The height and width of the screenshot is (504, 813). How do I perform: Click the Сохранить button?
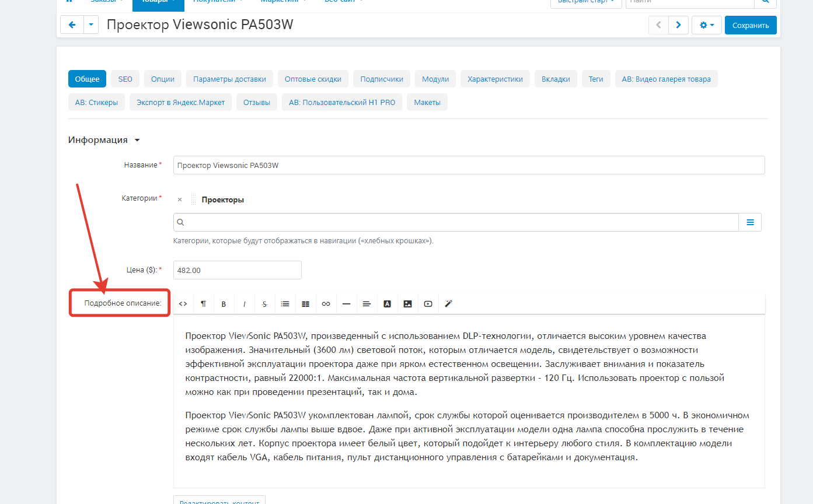[751, 25]
